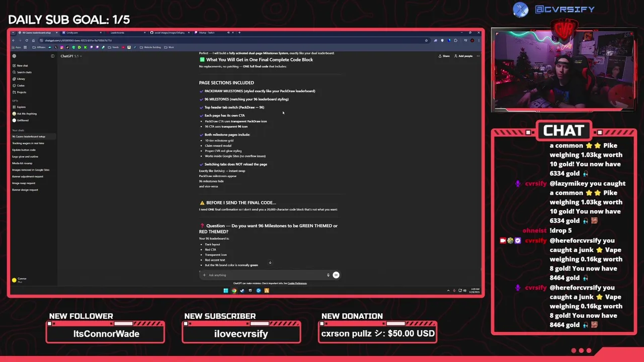The height and width of the screenshot is (362, 644).
Task: Open the Needs bookmarks folder
Action: coord(113,47)
